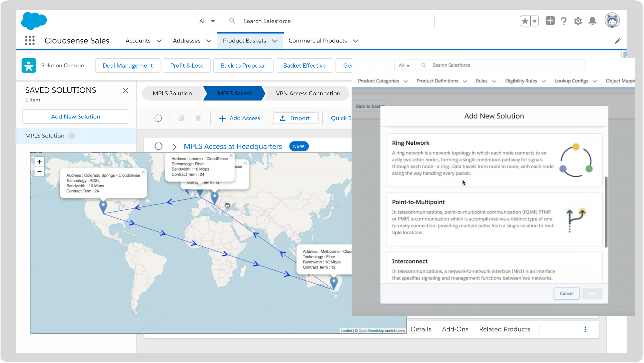This screenshot has height=363, width=644.
Task: Open the notifications bell
Action: point(592,21)
